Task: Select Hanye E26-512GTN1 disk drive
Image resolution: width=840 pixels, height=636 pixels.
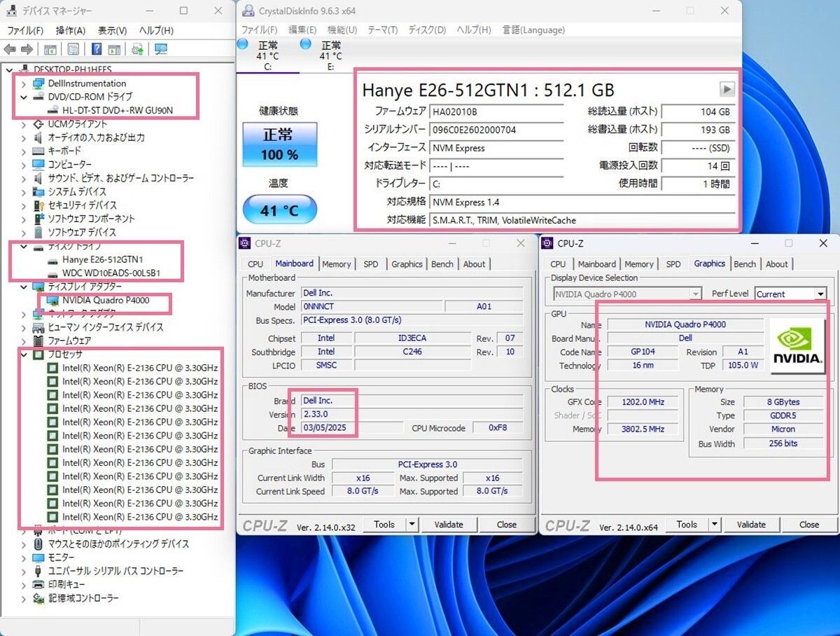Action: [102, 259]
